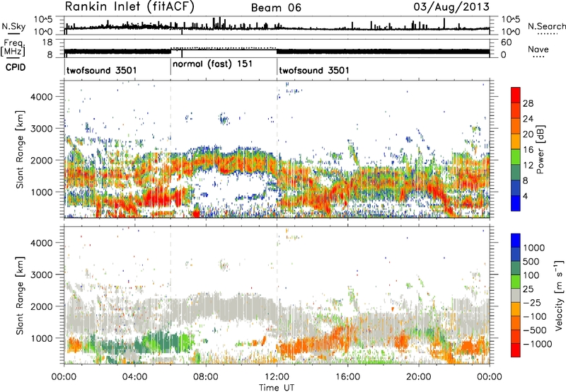Click the 'Time UT' axis title
The width and height of the screenshot is (566, 392).
tap(277, 388)
